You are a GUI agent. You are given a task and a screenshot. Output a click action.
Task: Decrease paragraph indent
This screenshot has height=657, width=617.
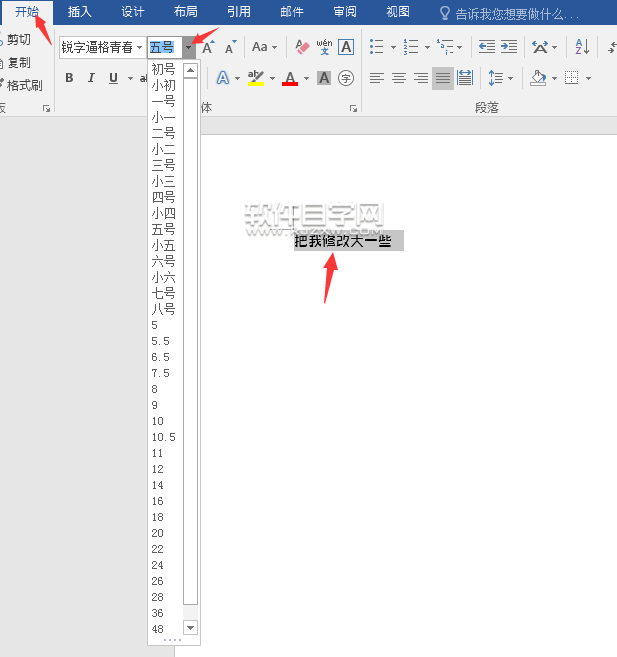point(487,47)
